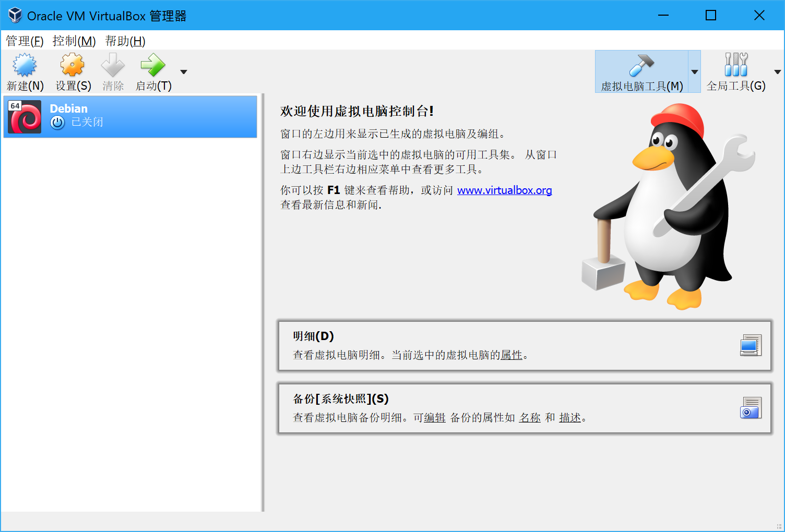Screen dimensions: 785x532
Task: Select Machine Tools (虚拟电脑工具) hammer icon
Action: click(641, 66)
